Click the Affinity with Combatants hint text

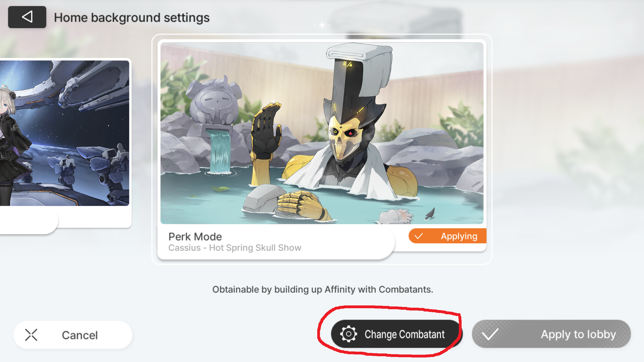point(323,289)
